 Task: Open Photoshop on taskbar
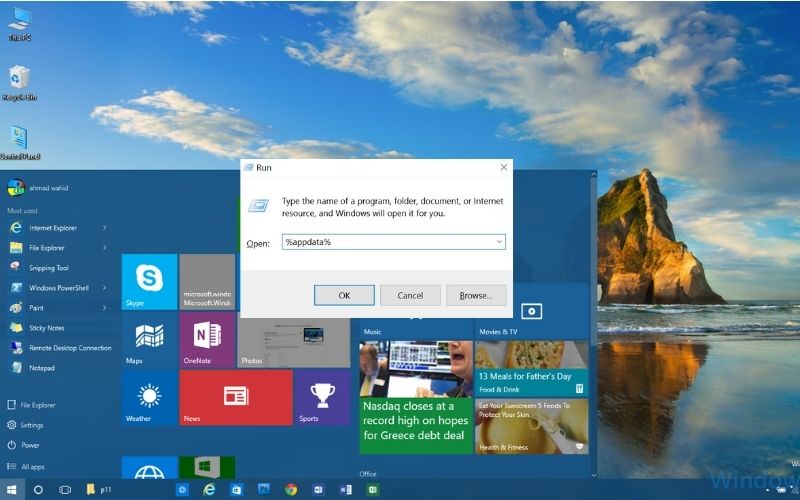point(264,490)
